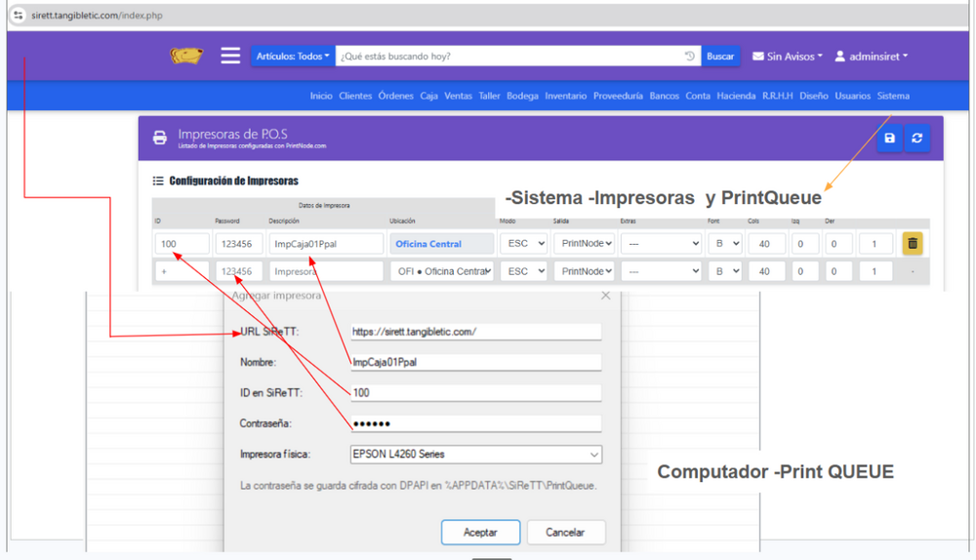Open the Inicio menu
976x560 pixels.
321,96
